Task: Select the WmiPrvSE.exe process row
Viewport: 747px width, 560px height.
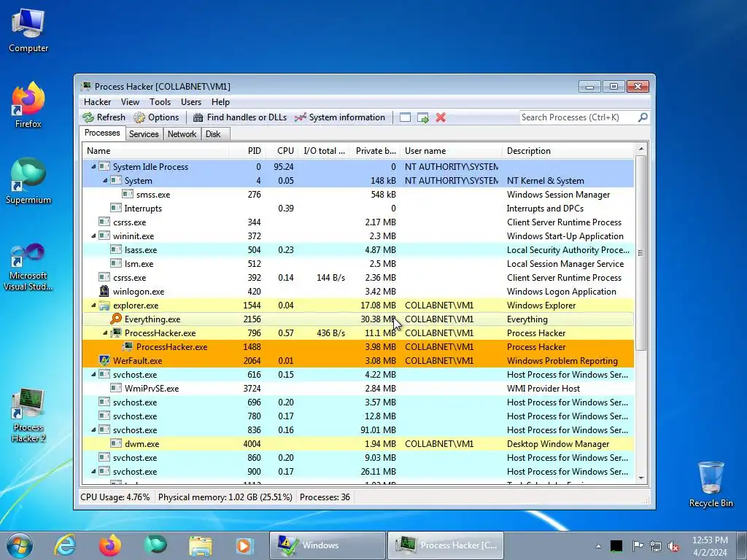Action: tap(358, 388)
